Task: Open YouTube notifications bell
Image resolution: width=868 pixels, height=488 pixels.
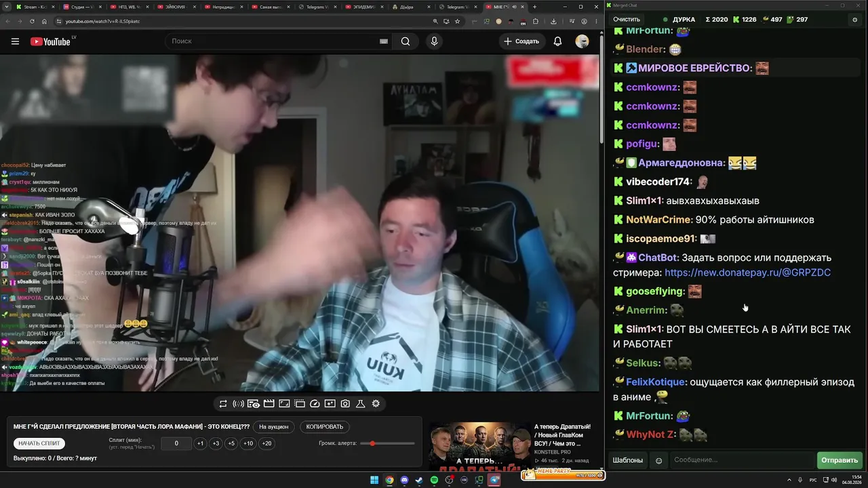Action: coord(557,41)
